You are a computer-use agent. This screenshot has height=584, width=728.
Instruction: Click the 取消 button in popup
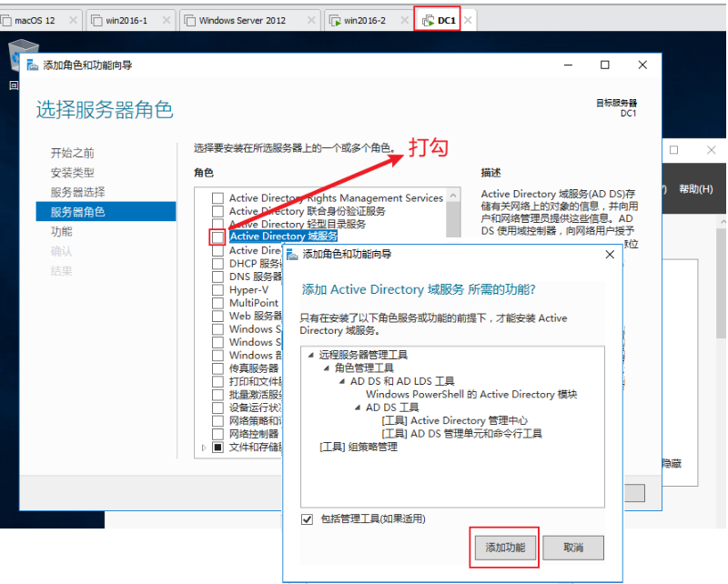573,548
